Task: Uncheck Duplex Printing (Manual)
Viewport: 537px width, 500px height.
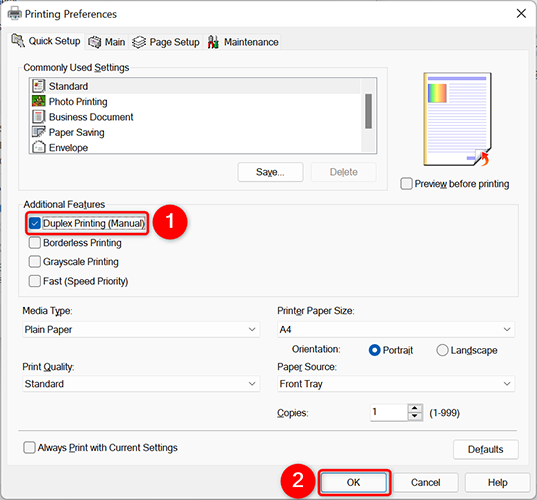Action: 35,223
